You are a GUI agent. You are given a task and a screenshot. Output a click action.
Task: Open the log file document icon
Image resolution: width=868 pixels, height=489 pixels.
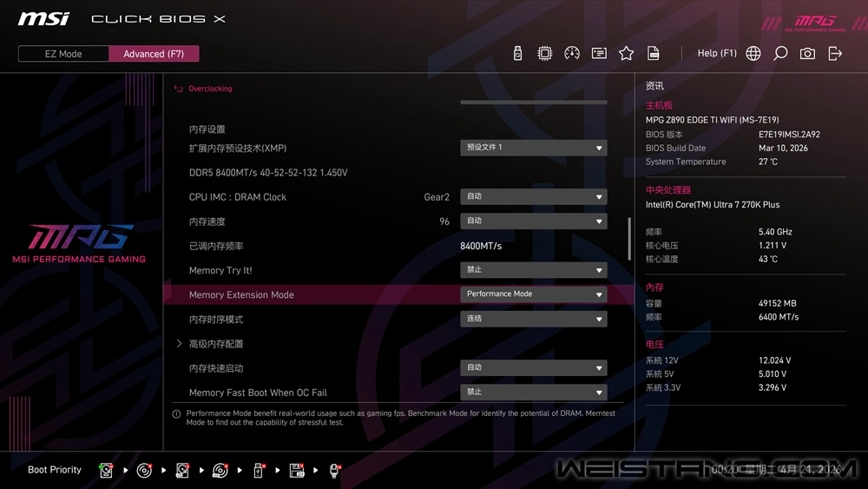point(654,53)
